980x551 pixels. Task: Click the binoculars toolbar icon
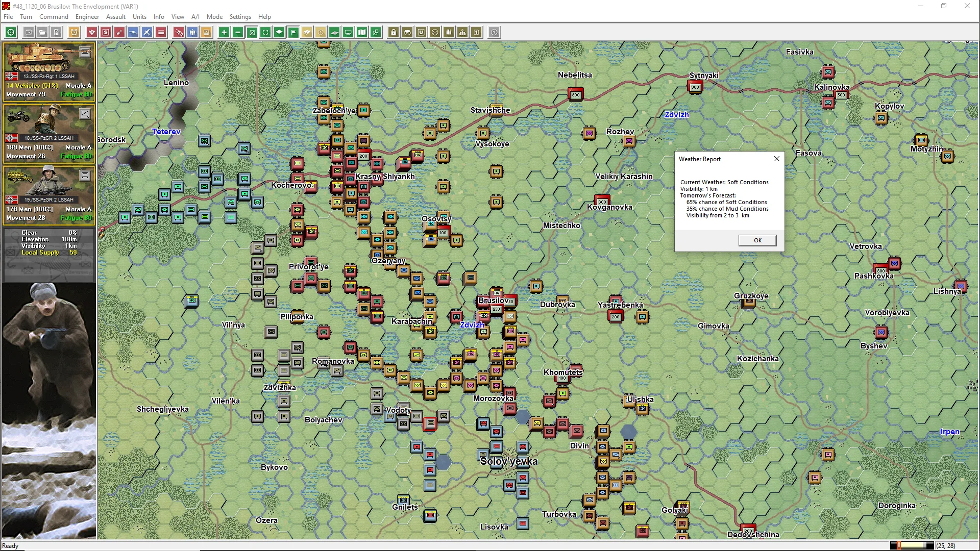coord(407,32)
